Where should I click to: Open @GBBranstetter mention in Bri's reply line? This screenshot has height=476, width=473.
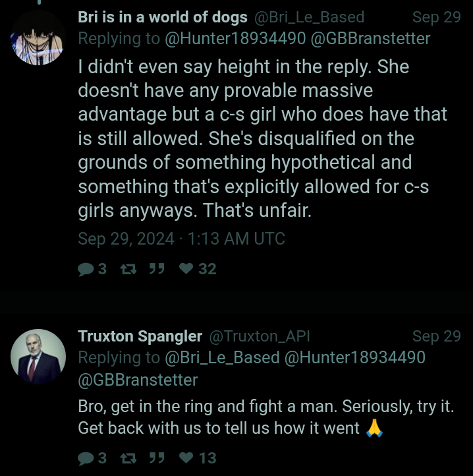click(370, 39)
